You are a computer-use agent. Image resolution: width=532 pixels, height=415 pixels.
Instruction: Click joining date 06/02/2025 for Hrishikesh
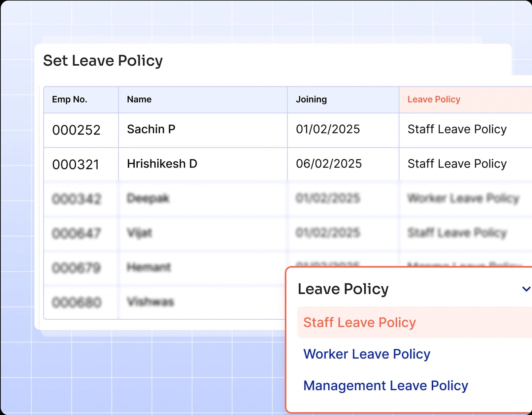coord(329,164)
